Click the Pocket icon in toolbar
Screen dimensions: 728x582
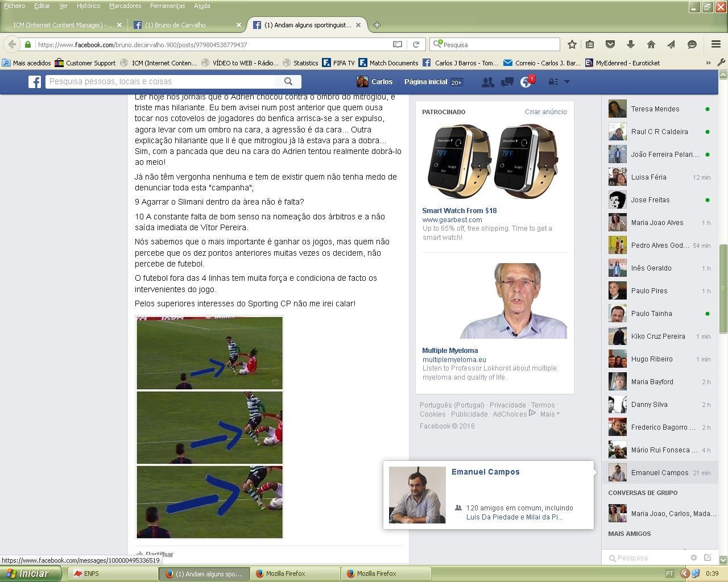610,44
